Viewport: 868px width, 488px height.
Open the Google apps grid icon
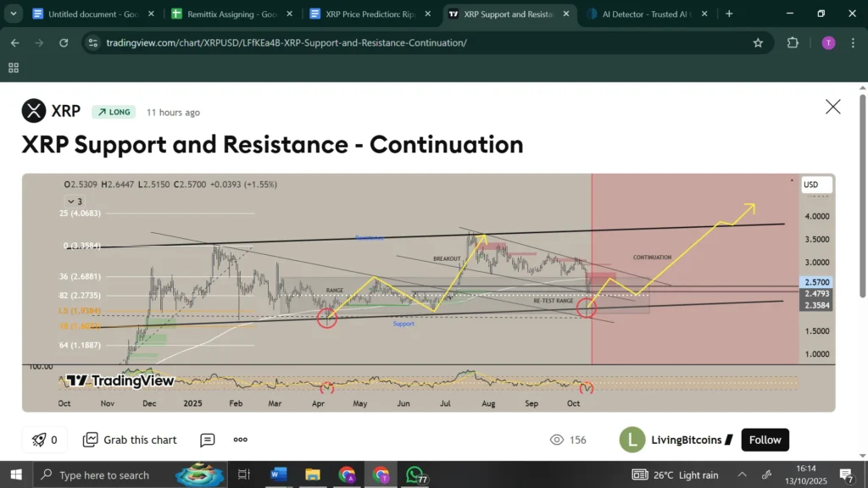click(x=14, y=68)
